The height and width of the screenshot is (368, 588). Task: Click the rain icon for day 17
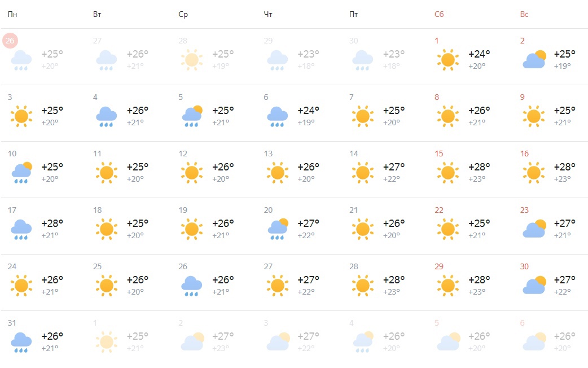tap(21, 229)
